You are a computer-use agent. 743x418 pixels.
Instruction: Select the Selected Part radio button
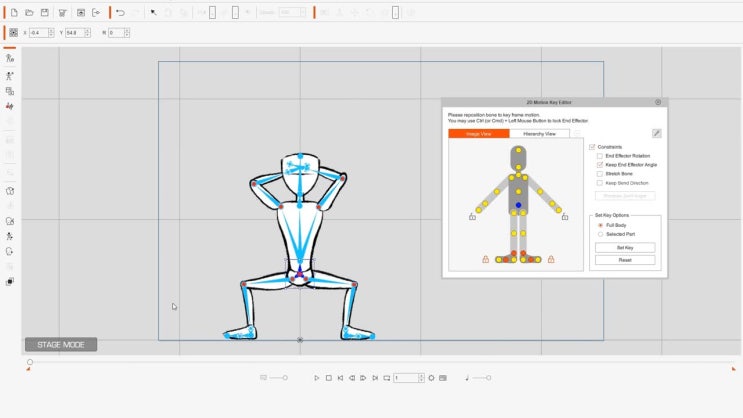[599, 234]
